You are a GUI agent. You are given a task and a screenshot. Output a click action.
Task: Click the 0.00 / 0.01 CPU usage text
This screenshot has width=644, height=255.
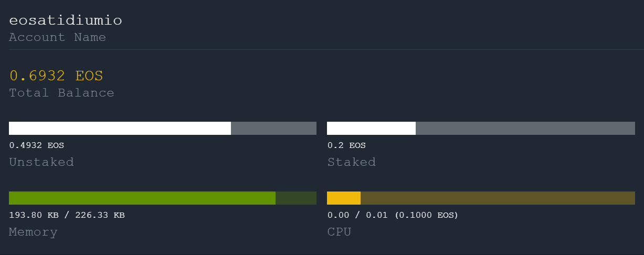click(x=393, y=215)
